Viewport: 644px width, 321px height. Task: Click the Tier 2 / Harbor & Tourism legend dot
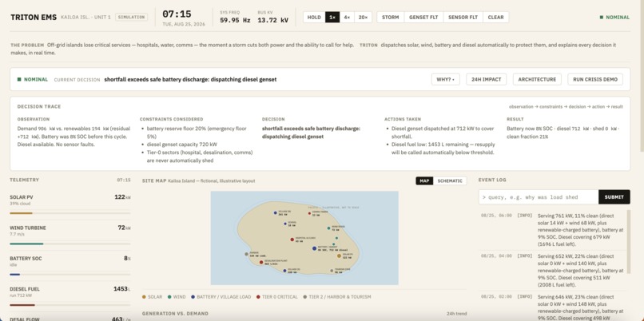pyautogui.click(x=304, y=297)
